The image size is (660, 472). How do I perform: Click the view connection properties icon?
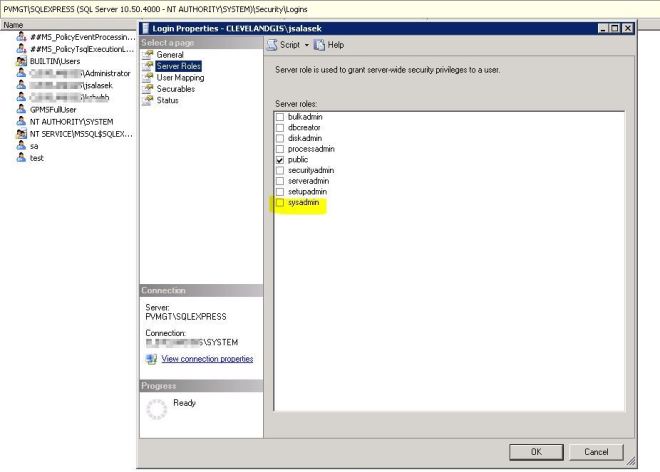(x=151, y=359)
